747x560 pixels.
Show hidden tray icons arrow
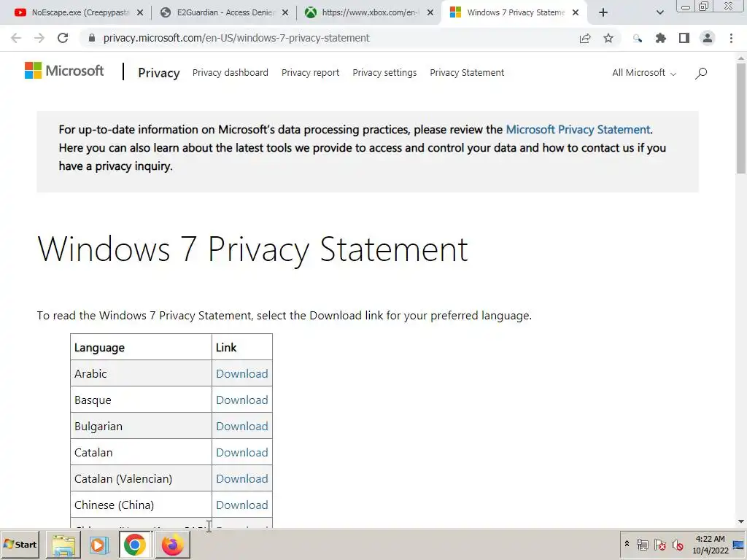[627, 544]
